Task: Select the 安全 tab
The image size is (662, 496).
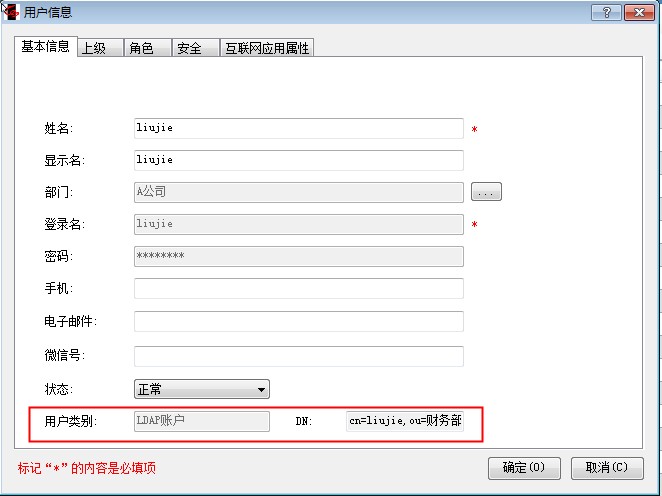Action: (190, 48)
